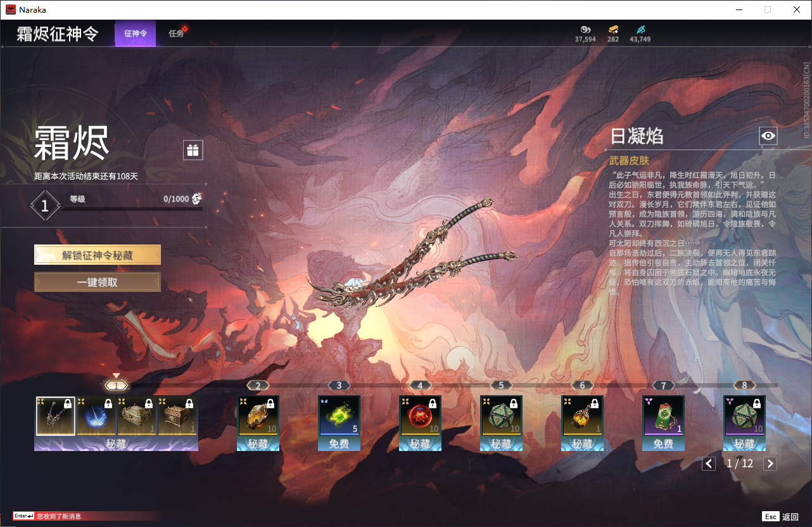812x527 pixels.
Task: Click the 武器皮肤 category label
Action: pos(630,161)
